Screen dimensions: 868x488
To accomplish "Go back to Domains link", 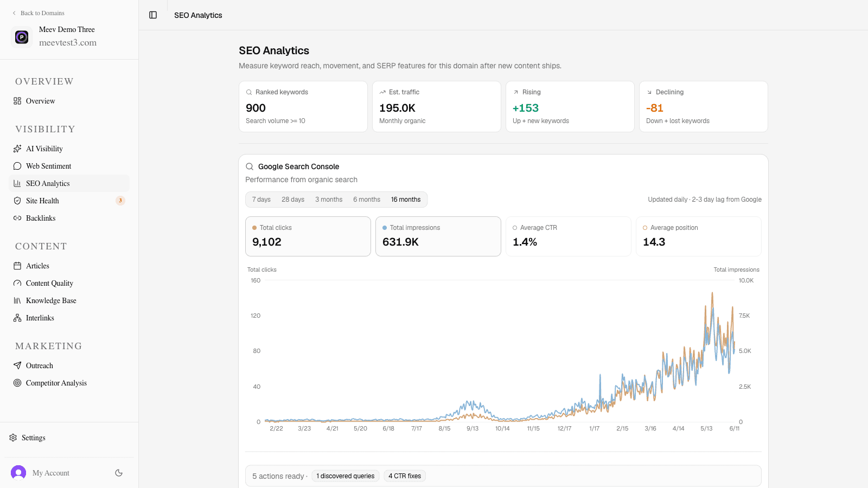I will [38, 13].
